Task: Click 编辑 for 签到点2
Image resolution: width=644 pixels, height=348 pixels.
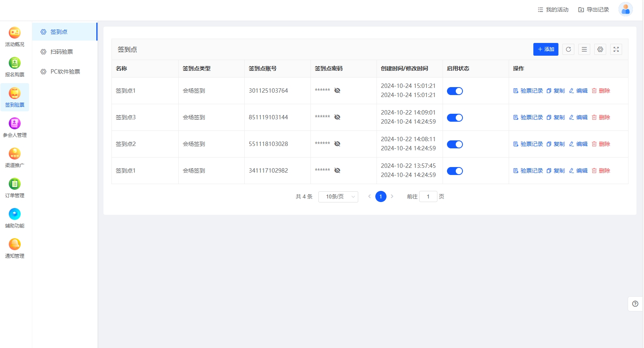Action: tap(578, 144)
